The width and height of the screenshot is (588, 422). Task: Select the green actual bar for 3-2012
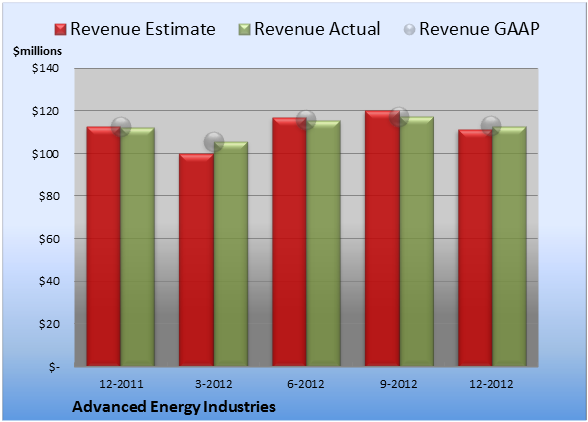(x=231, y=254)
